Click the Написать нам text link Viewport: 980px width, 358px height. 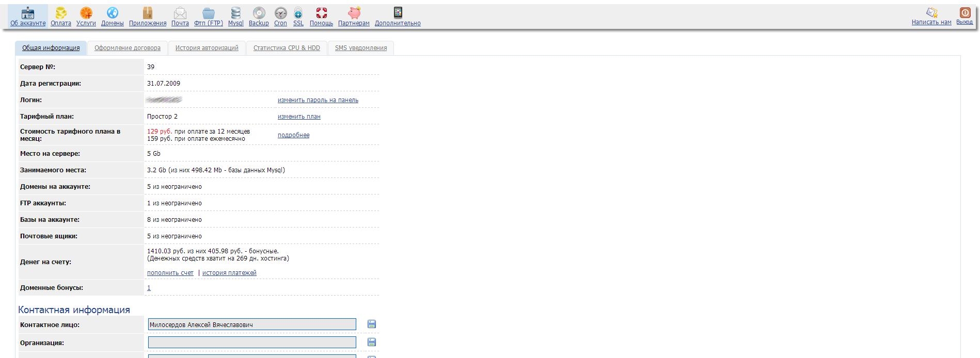[931, 22]
